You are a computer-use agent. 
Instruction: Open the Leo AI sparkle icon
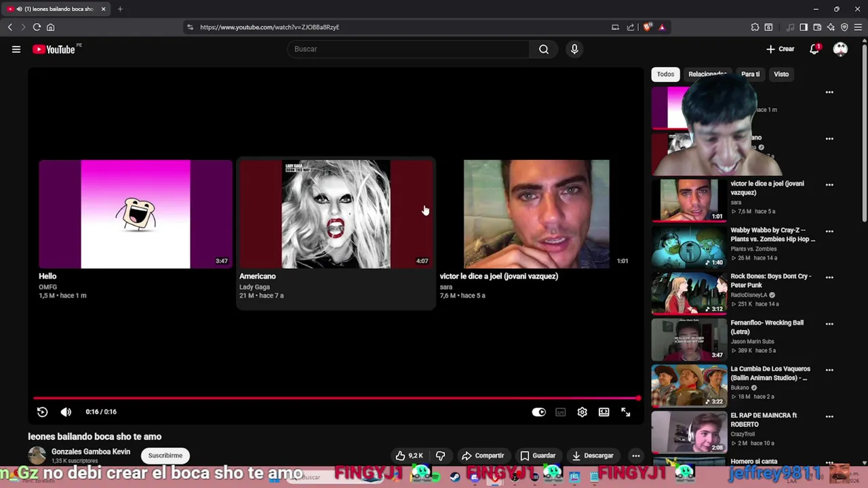tap(831, 27)
